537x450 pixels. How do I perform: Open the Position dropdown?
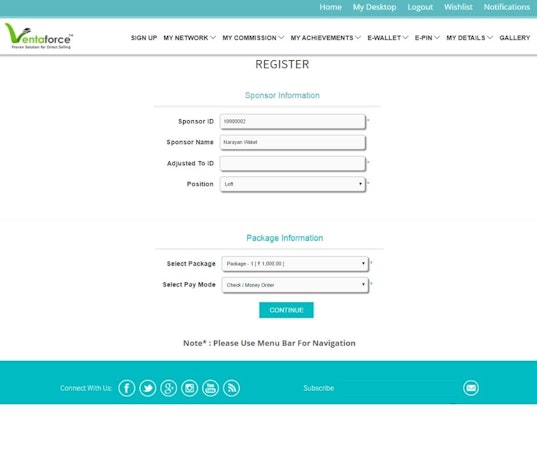point(293,184)
